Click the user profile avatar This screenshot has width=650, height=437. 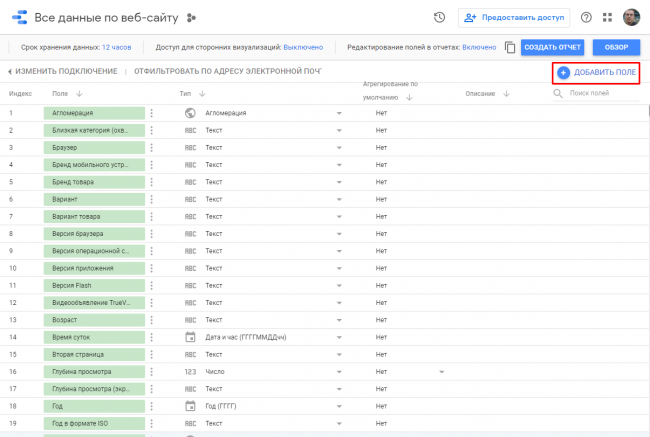pos(631,17)
